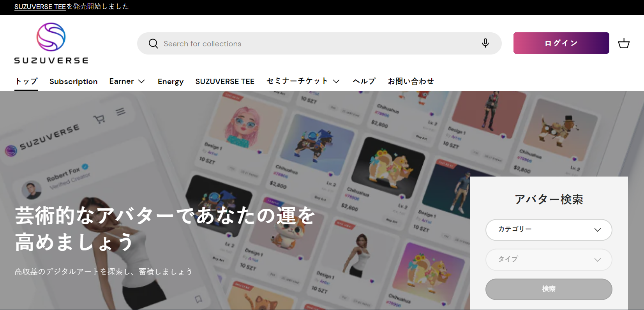Screen dimensions: 644x310
Task: Open the shopping basket icon
Action: pos(624,43)
